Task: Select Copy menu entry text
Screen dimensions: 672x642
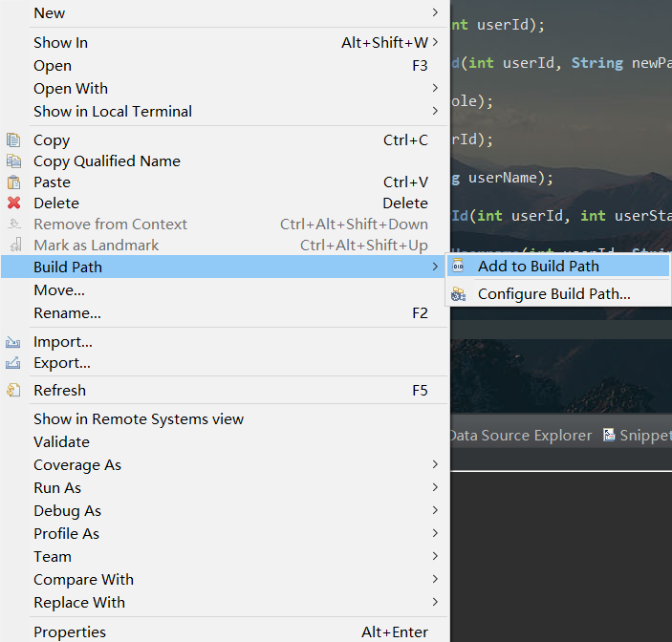Action: point(52,140)
